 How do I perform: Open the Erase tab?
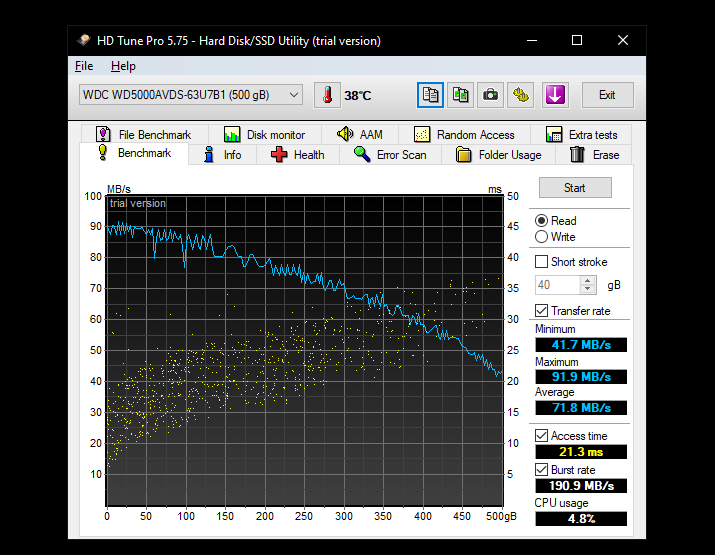(594, 155)
